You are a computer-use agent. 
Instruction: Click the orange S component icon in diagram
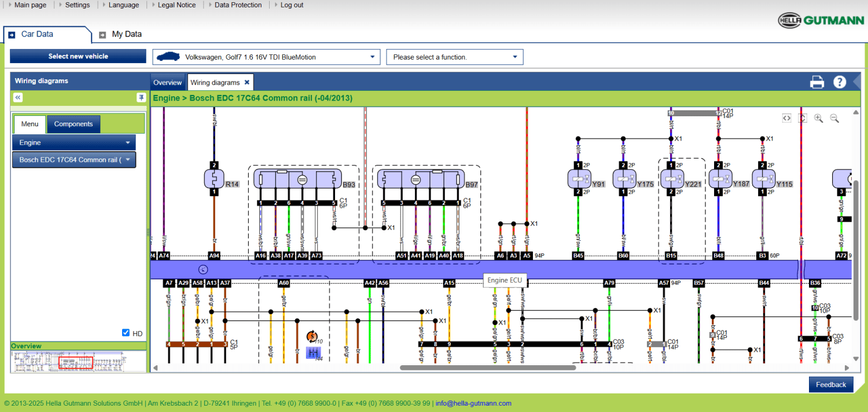tap(312, 336)
